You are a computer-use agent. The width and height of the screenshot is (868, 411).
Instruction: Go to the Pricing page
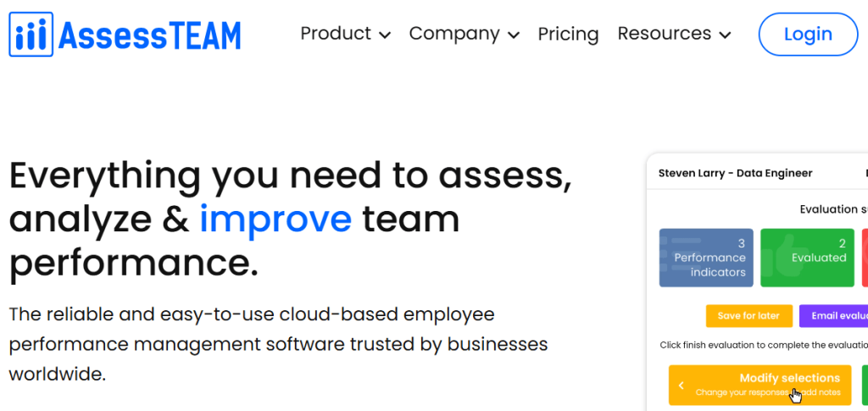[x=568, y=34]
